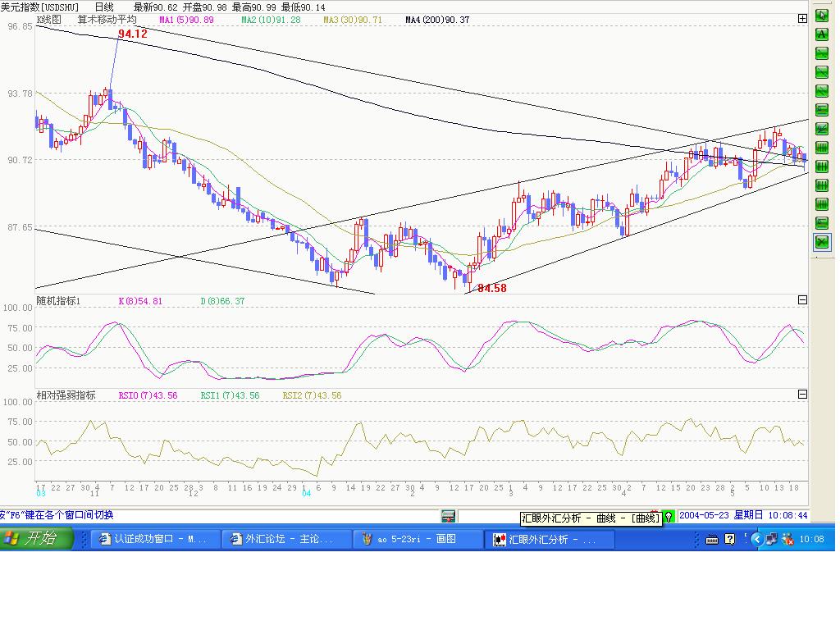This screenshot has height=630, width=840.
Task: Click the RSI2 (7)43.56 label
Action: coord(312,395)
